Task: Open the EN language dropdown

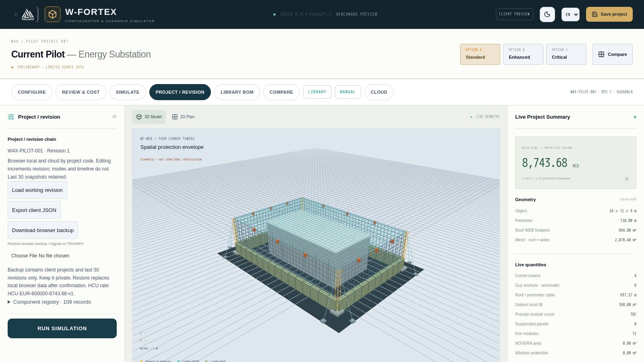Action: point(570,14)
